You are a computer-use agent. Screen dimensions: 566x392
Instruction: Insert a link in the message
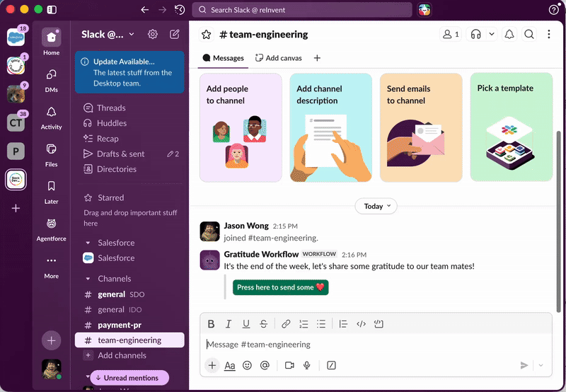[x=286, y=324]
